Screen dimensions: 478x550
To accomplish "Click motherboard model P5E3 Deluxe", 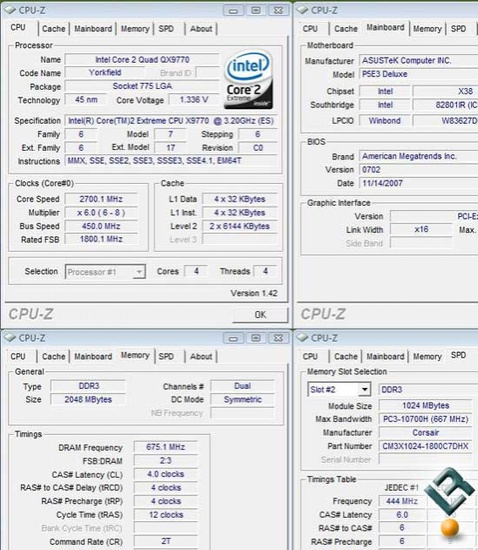I will click(x=418, y=74).
